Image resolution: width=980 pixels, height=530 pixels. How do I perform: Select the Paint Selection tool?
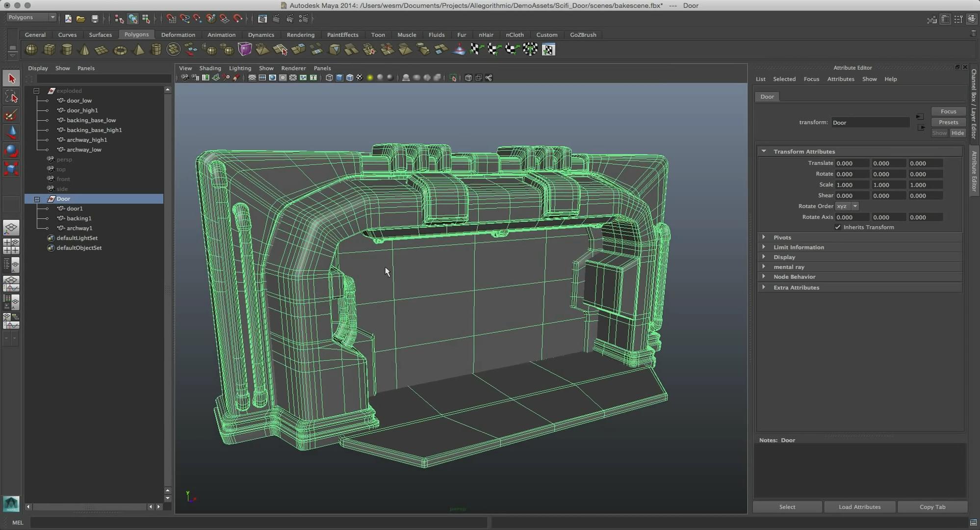coord(11,115)
